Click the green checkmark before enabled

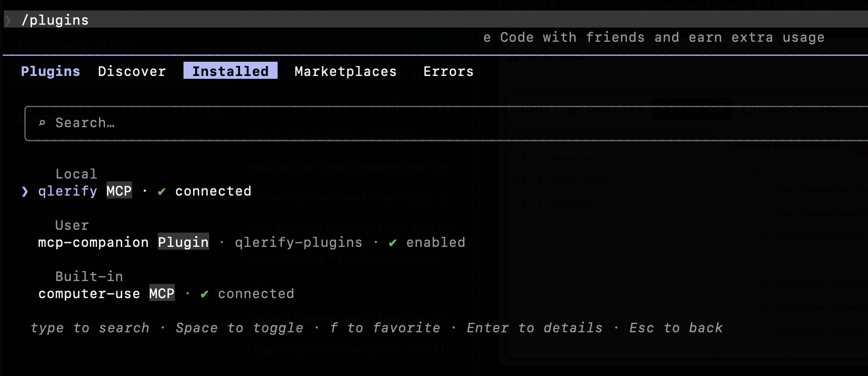tap(393, 243)
